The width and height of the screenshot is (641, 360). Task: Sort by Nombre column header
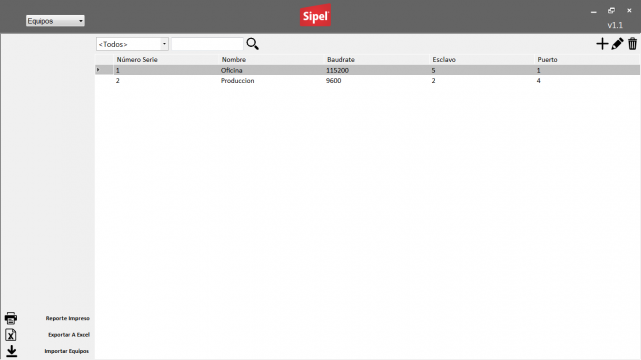[x=234, y=60]
